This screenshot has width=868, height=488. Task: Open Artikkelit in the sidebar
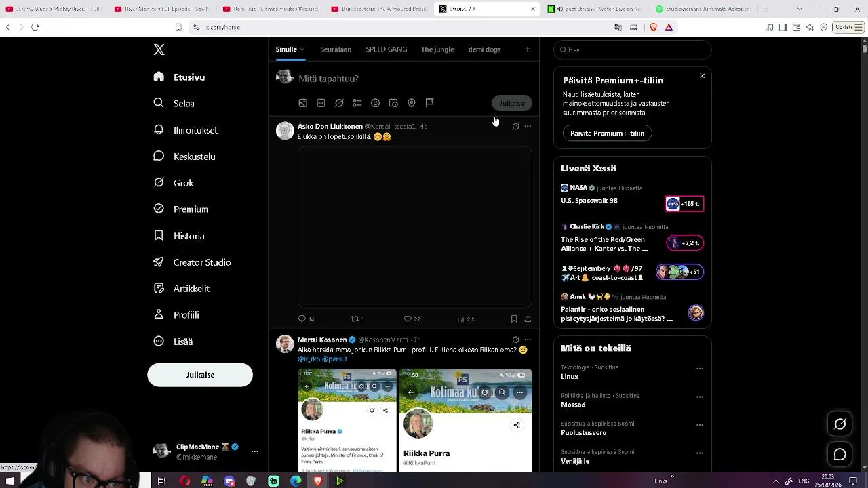(x=182, y=289)
